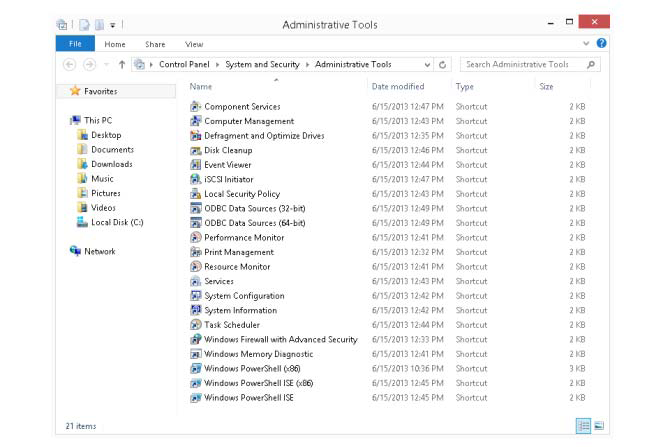Viewport: 670px width, 447px height.
Task: Click the System Configuration icon
Action: pyautogui.click(x=196, y=295)
